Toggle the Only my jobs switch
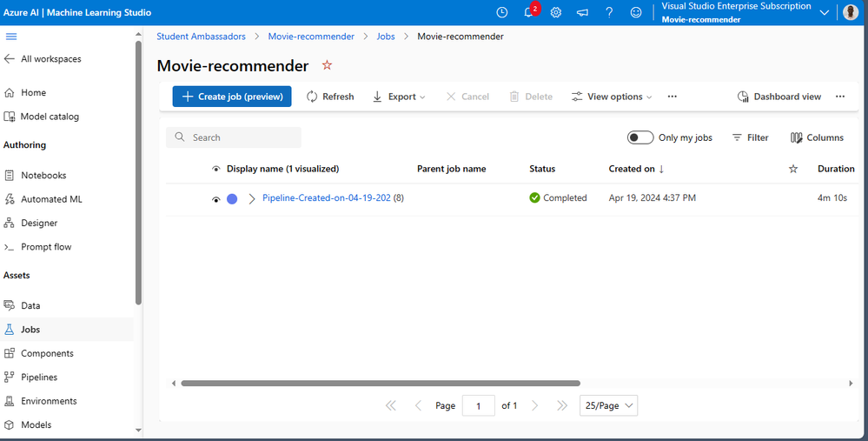This screenshot has height=441, width=868. point(640,137)
